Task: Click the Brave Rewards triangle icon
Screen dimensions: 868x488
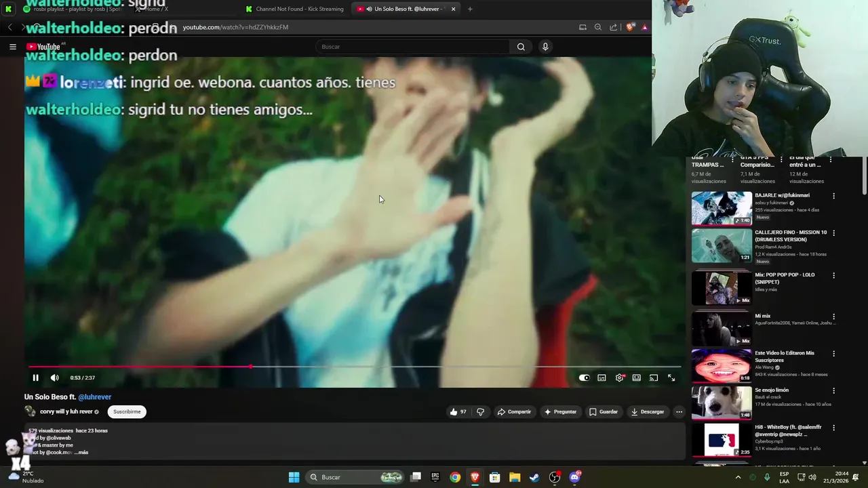Action: (645, 27)
